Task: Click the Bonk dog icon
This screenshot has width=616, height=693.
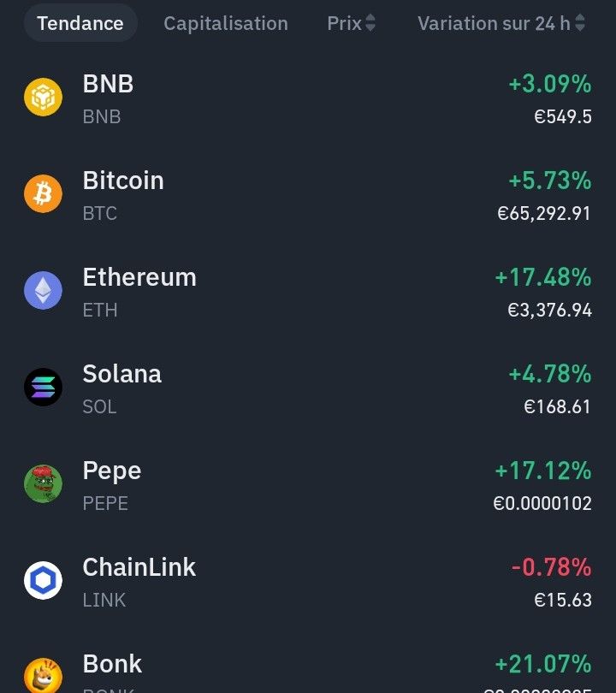Action: pyautogui.click(x=43, y=676)
